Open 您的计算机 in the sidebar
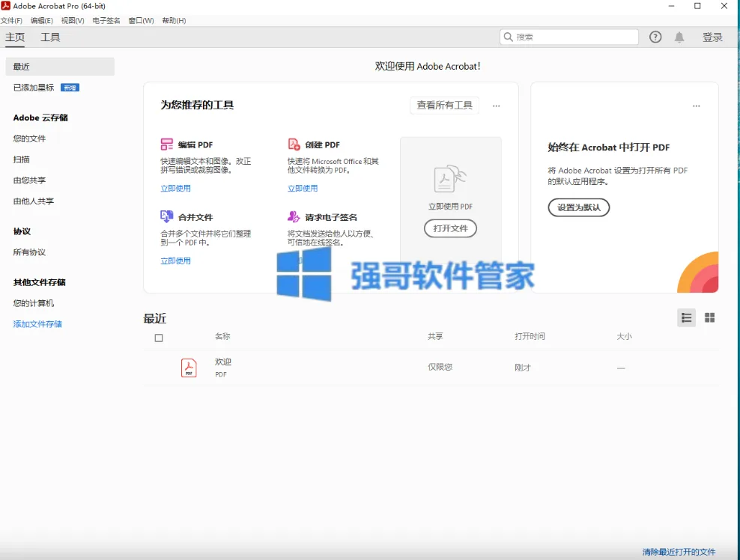Image resolution: width=740 pixels, height=560 pixels. [34, 303]
